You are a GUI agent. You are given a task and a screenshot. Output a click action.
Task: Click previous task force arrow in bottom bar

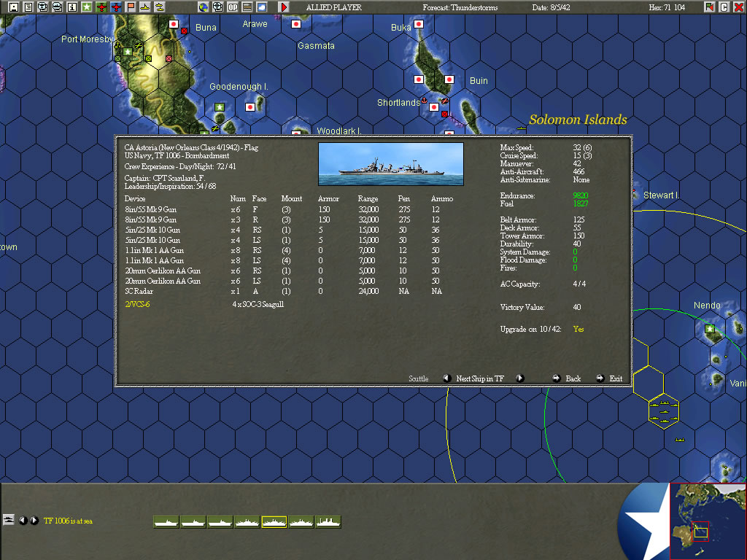click(23, 521)
